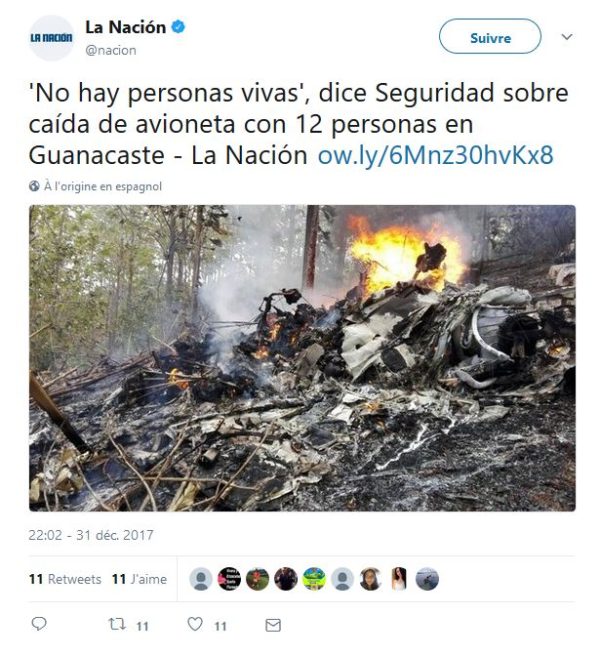The image size is (600, 656).
Task: Click the globe translation icon
Action: coord(34,186)
